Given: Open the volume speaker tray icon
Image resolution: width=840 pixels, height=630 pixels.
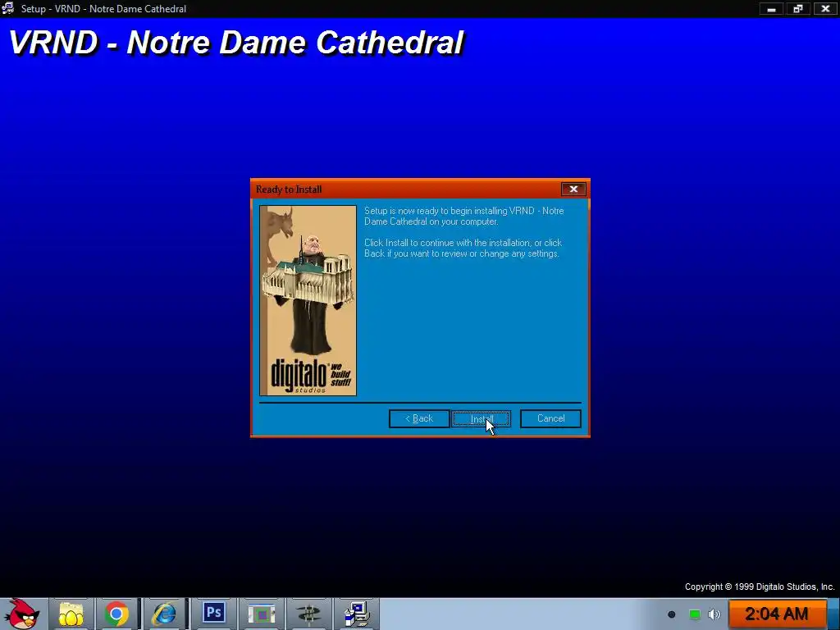Looking at the screenshot, I should coord(714,614).
